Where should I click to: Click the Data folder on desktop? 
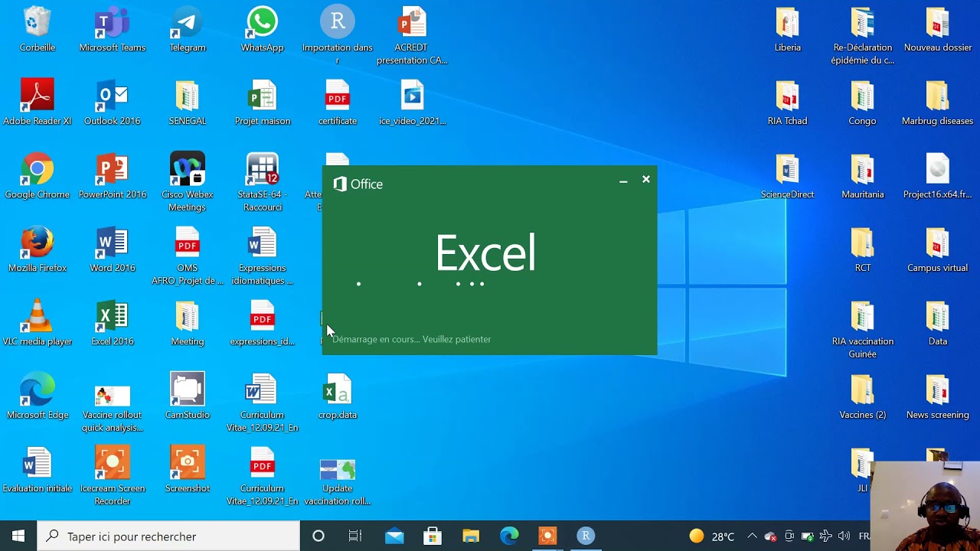click(938, 323)
